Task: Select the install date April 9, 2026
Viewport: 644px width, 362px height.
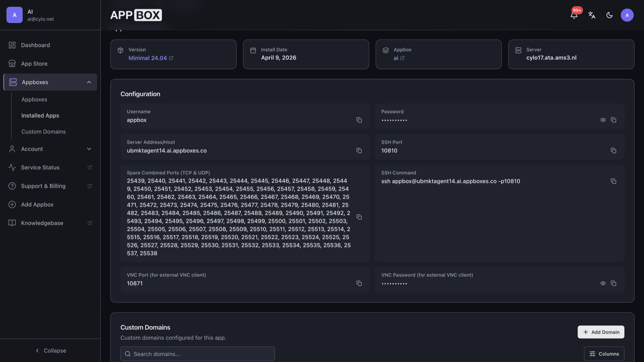Action: (278, 58)
